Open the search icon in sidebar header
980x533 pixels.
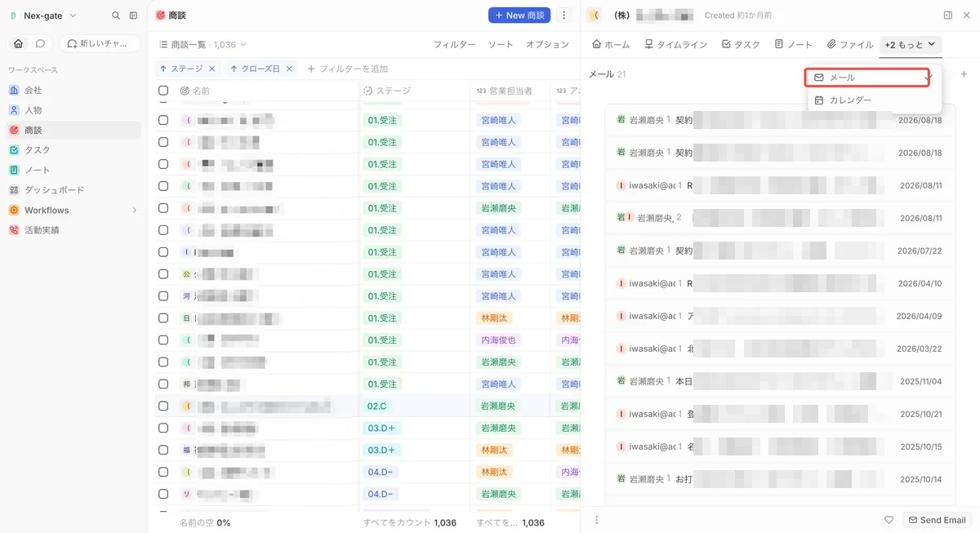coord(116,16)
